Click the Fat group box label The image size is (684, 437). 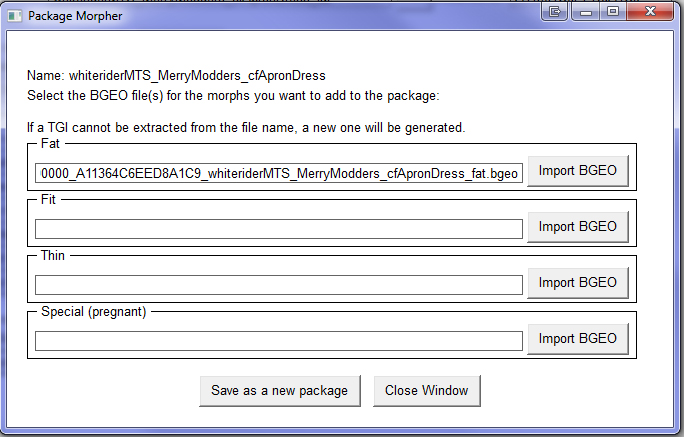[51, 144]
